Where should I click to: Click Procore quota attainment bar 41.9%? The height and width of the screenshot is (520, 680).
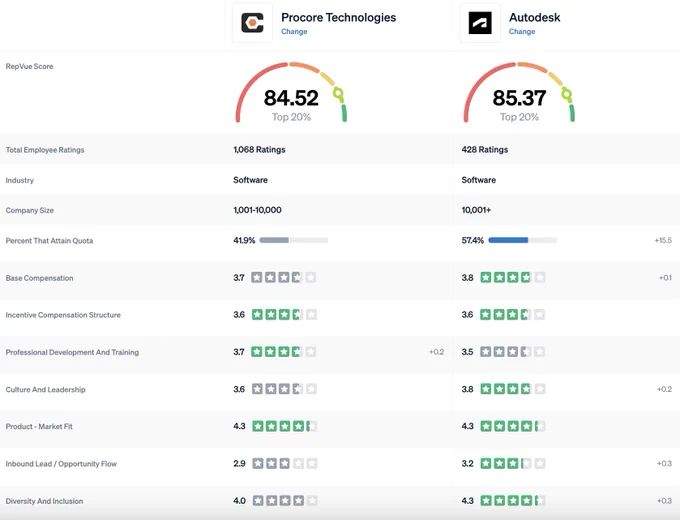[294, 240]
